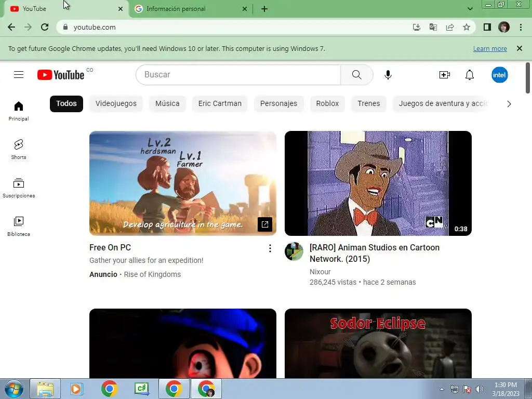Screen dimensions: 532x399
Task: Click the page vertical scrollbar
Action: tap(528, 78)
